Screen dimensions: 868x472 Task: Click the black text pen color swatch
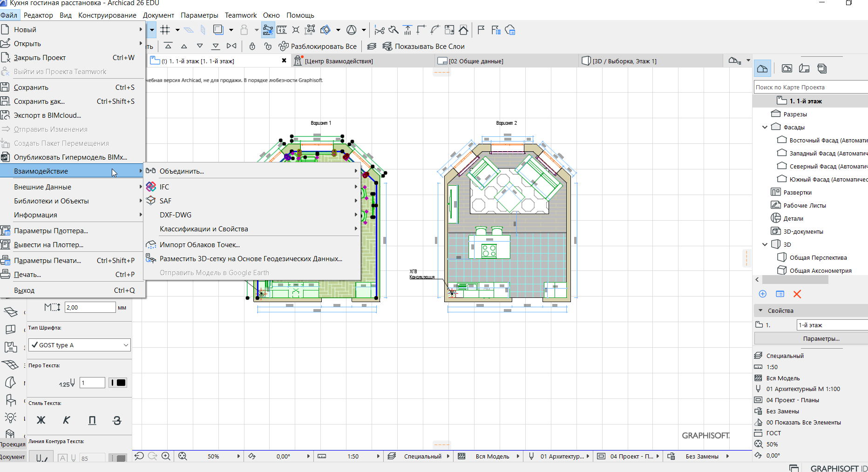(121, 383)
